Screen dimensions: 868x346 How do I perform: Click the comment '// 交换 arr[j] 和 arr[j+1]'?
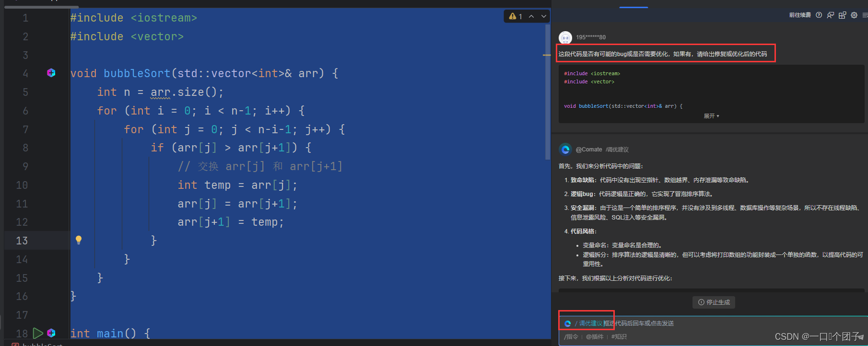[260, 166]
